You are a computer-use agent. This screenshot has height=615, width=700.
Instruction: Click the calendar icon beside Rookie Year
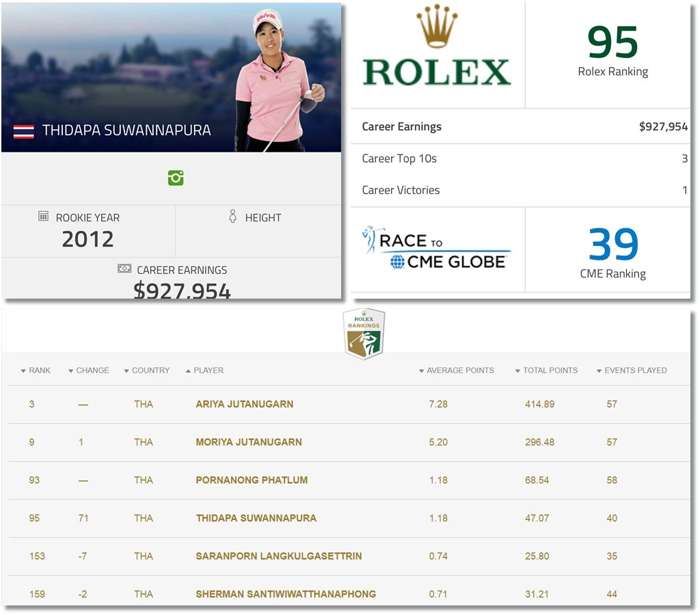[43, 216]
